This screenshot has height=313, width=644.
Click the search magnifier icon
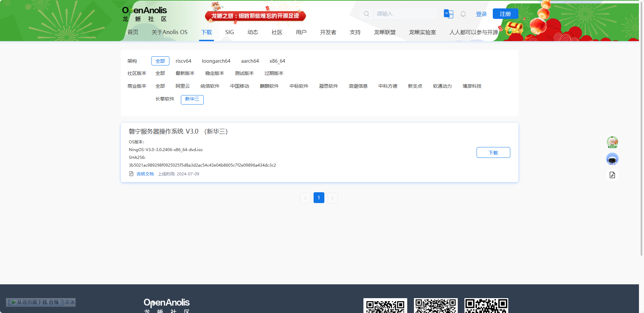366,14
